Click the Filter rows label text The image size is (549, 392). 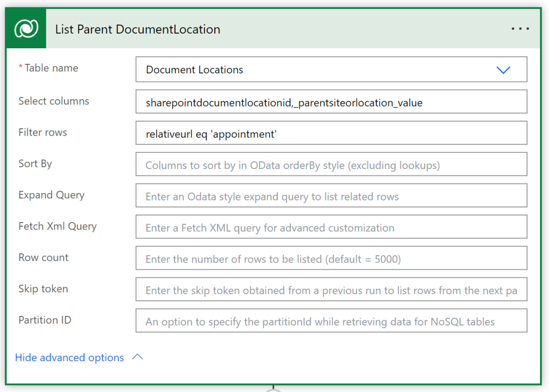[43, 132]
